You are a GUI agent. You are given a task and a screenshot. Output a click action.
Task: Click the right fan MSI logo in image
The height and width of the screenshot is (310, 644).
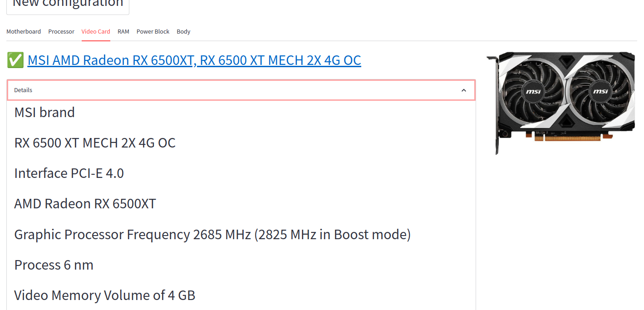tap(600, 92)
